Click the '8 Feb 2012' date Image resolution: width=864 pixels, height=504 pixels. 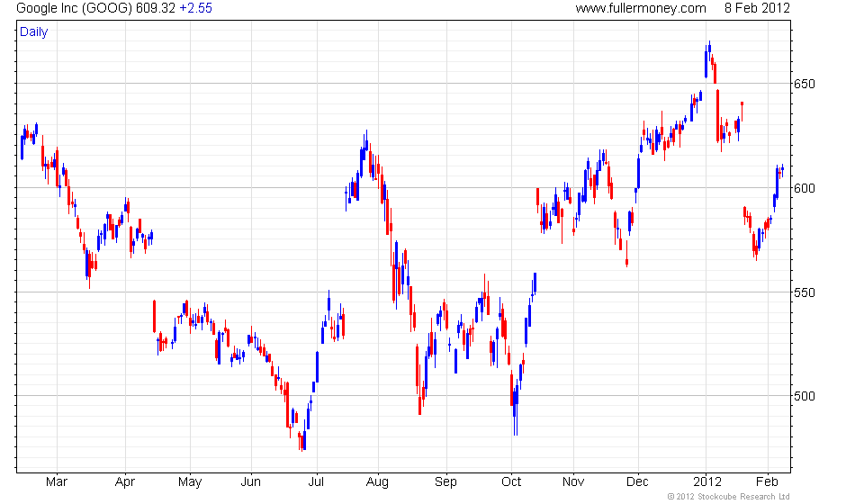pyautogui.click(x=757, y=8)
